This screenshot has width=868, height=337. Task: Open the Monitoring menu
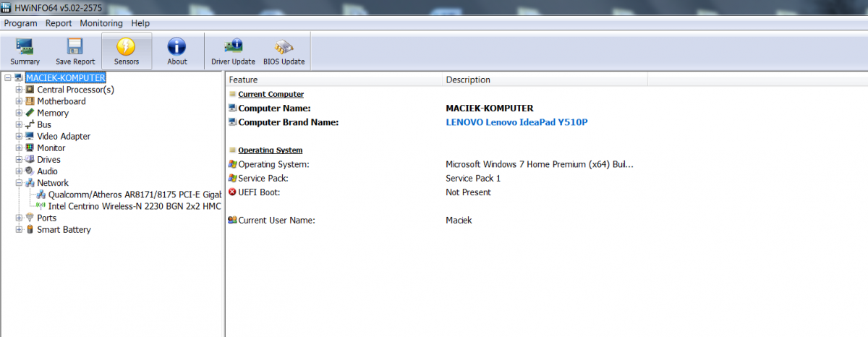click(101, 23)
